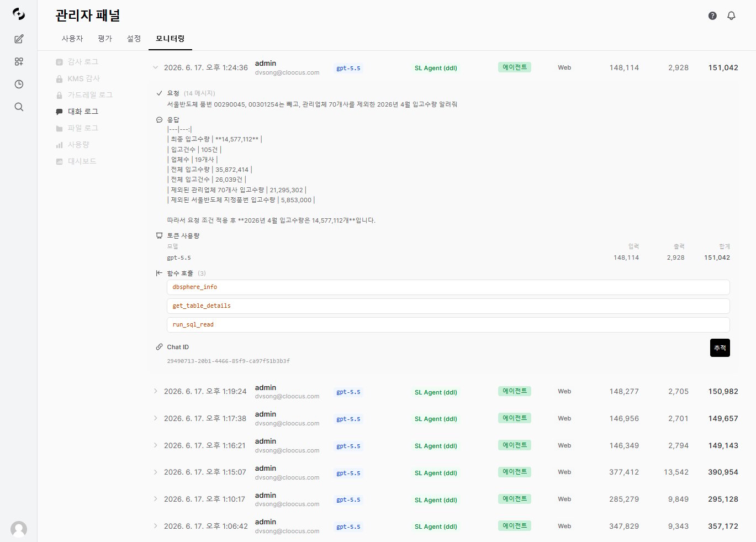Image resolution: width=756 pixels, height=542 pixels.
Task: Expand the 1:15:07 log row
Action: click(x=155, y=472)
